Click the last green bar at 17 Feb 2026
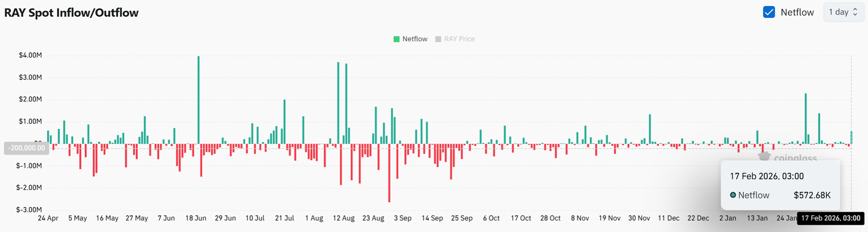Image resolution: width=868 pixels, height=232 pixels. (851, 137)
